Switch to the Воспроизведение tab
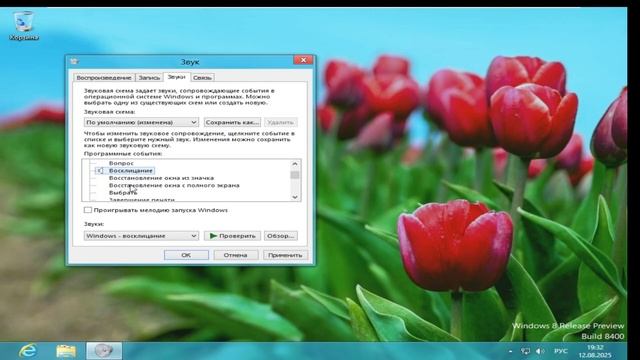This screenshot has width=640, height=360. [104, 78]
